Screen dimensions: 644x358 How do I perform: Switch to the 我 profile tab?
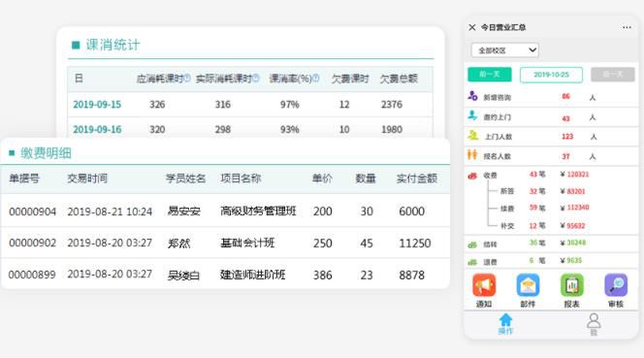(594, 324)
